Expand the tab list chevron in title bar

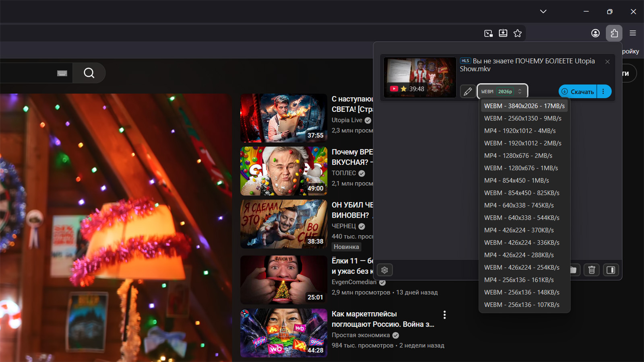pyautogui.click(x=543, y=12)
